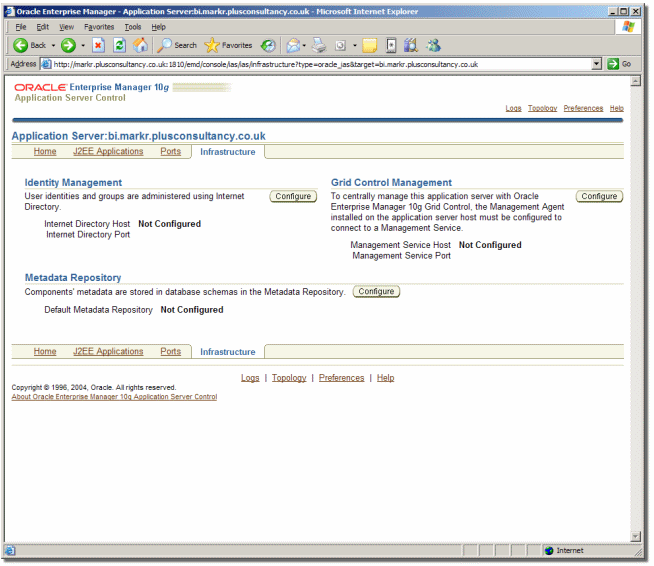
Task: Open Favorites star in toolbar
Action: [228, 45]
